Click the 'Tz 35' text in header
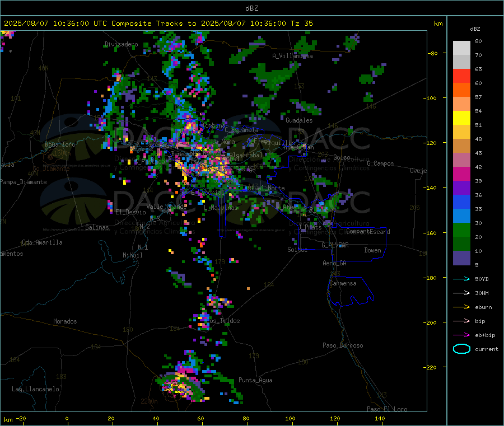Viewport: 504px width, 426px height. (x=301, y=23)
